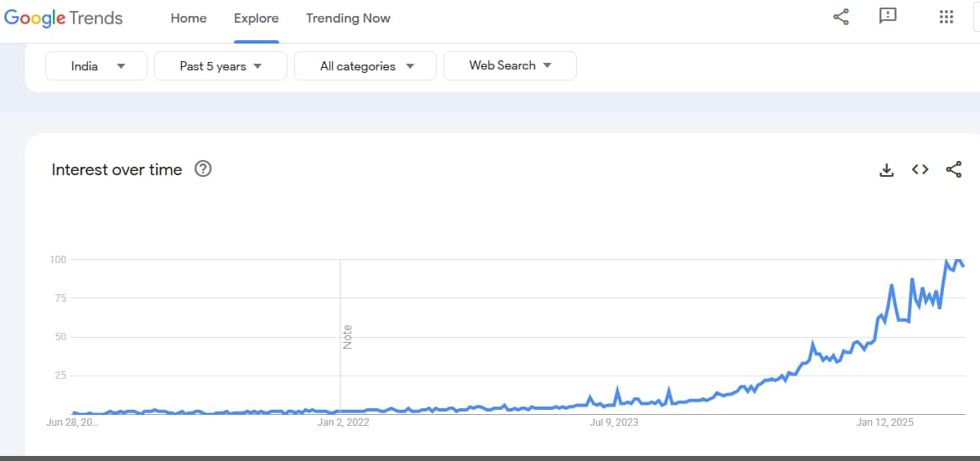Click the Jan 12, 2025 axis label

[885, 422]
